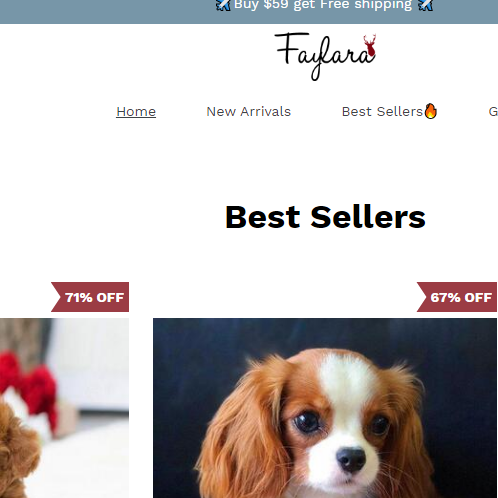The width and height of the screenshot is (498, 498).
Task: Click the white blaze on the puppy's forehead
Action: (347, 380)
